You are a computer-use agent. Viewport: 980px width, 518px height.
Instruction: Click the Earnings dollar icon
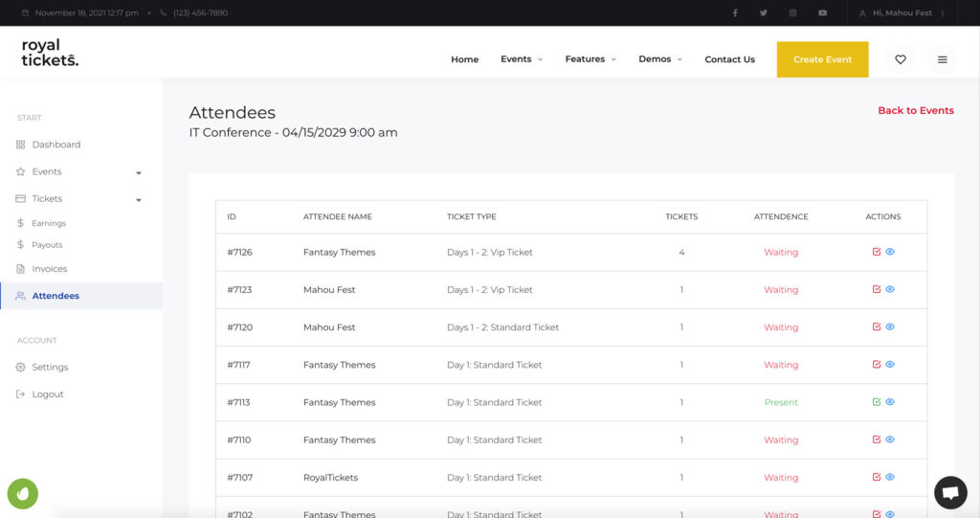click(x=21, y=223)
